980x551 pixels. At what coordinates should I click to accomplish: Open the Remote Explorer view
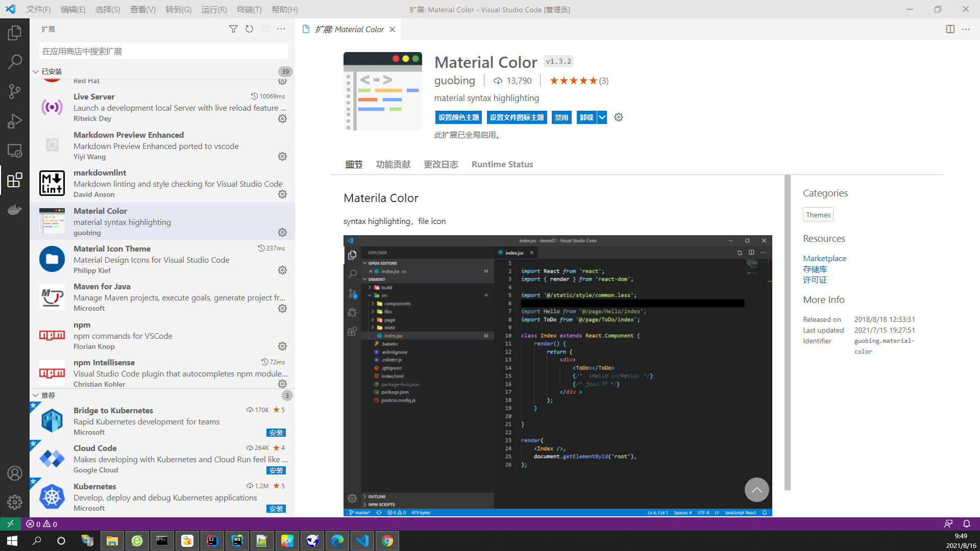[x=15, y=151]
